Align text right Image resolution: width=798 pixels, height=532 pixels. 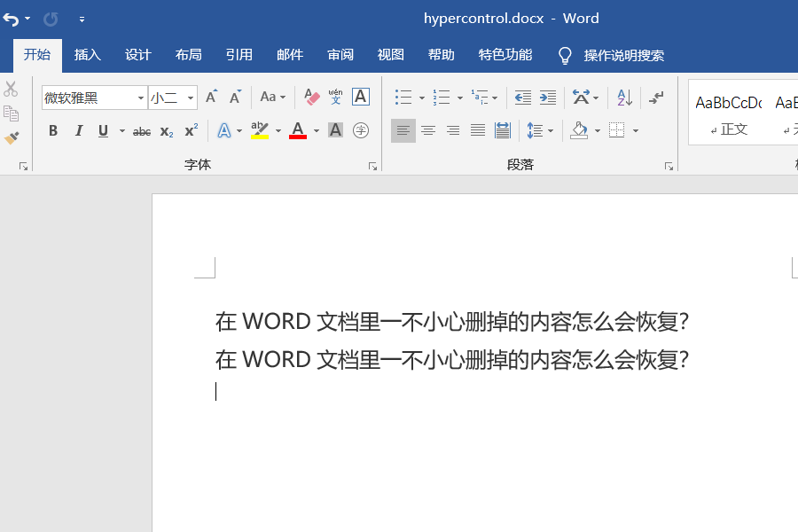[x=453, y=131]
